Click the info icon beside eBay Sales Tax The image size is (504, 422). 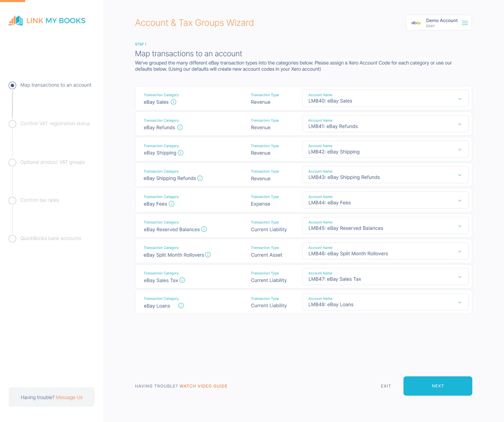[x=182, y=280]
